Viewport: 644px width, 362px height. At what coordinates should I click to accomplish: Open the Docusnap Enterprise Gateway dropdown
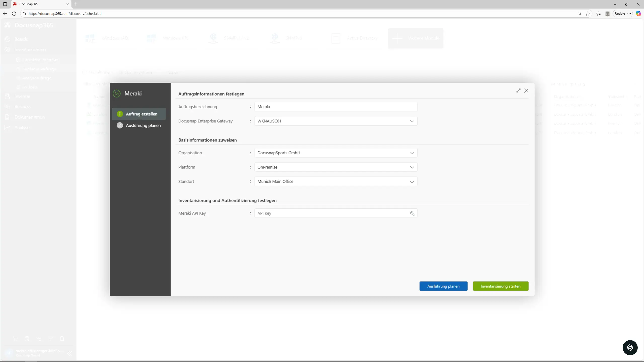336,121
